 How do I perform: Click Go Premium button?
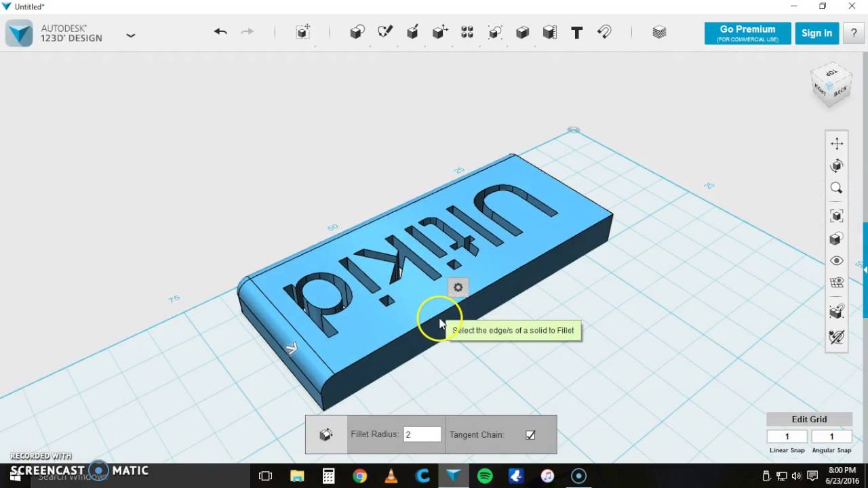click(747, 33)
